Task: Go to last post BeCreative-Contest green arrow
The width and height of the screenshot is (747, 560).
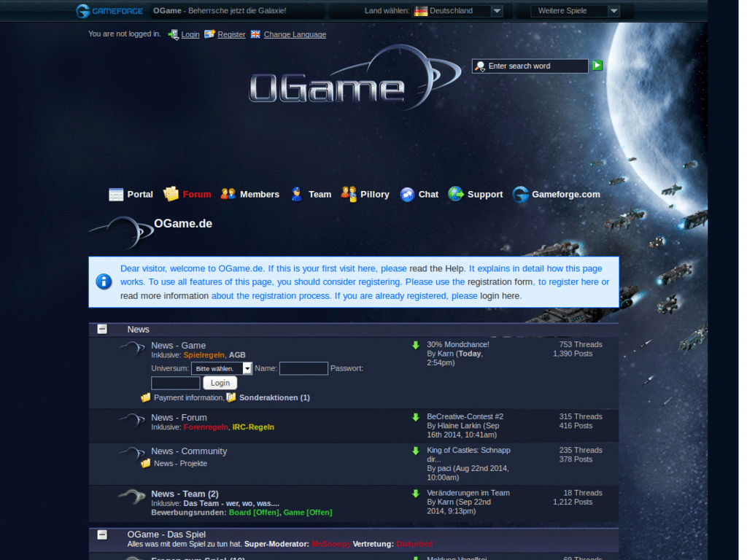Action: pyautogui.click(x=416, y=417)
